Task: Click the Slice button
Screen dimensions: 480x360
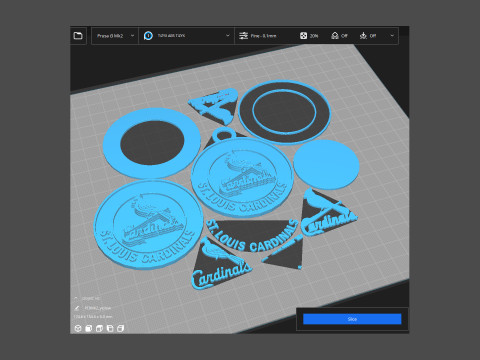Action: pyautogui.click(x=352, y=319)
